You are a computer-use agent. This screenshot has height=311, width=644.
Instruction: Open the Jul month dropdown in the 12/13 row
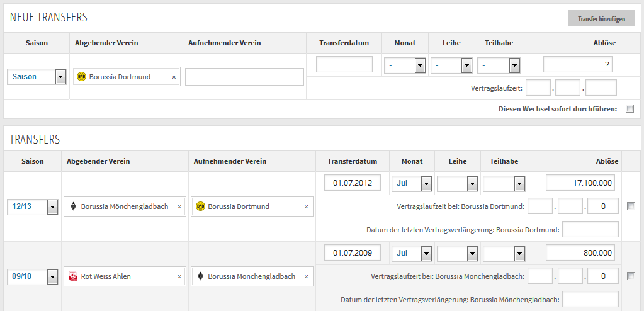[412, 183]
